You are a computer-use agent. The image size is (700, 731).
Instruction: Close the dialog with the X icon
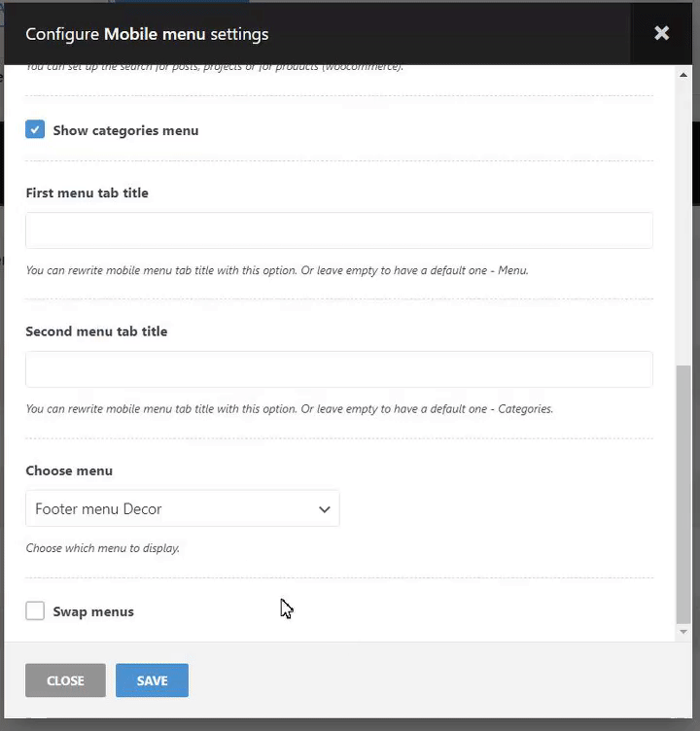(x=661, y=33)
